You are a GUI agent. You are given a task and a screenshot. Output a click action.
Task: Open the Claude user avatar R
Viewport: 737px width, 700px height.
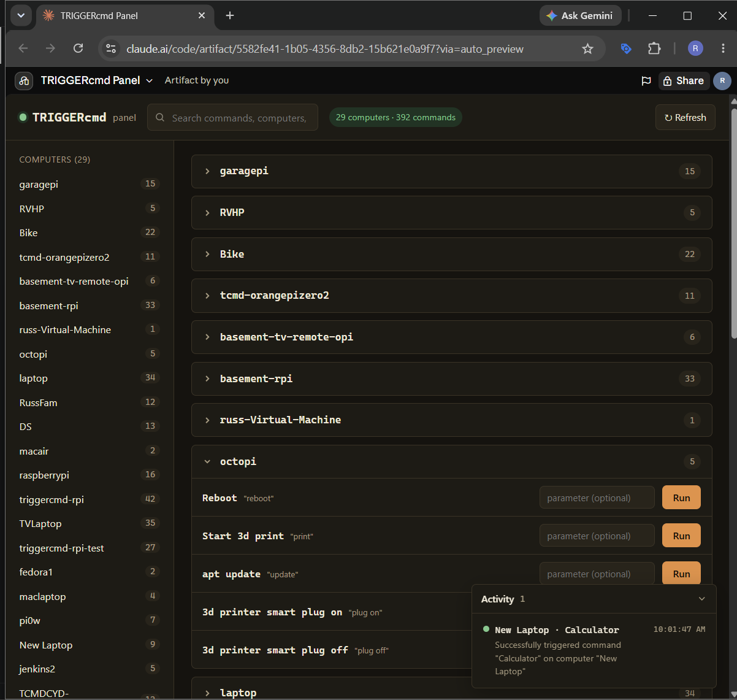coord(722,80)
